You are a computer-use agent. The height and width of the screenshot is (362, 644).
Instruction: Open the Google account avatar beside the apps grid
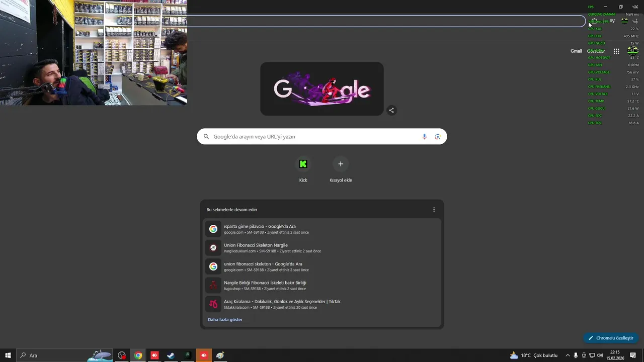(632, 51)
